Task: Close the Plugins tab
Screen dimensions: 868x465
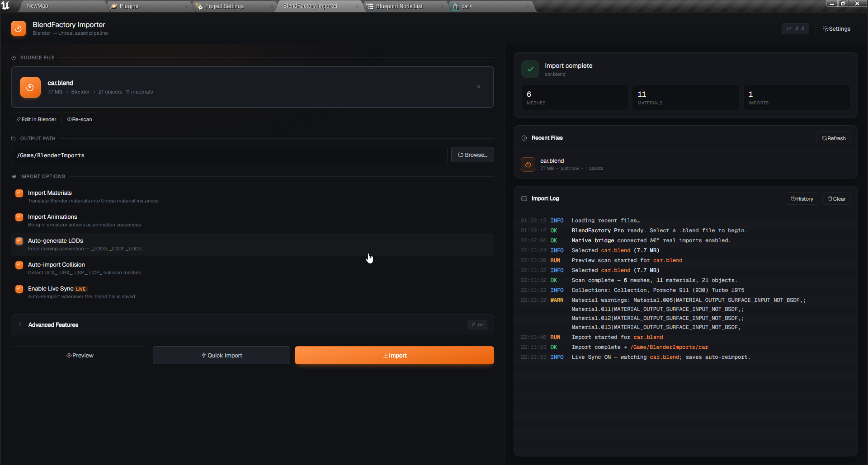Action: point(186,6)
